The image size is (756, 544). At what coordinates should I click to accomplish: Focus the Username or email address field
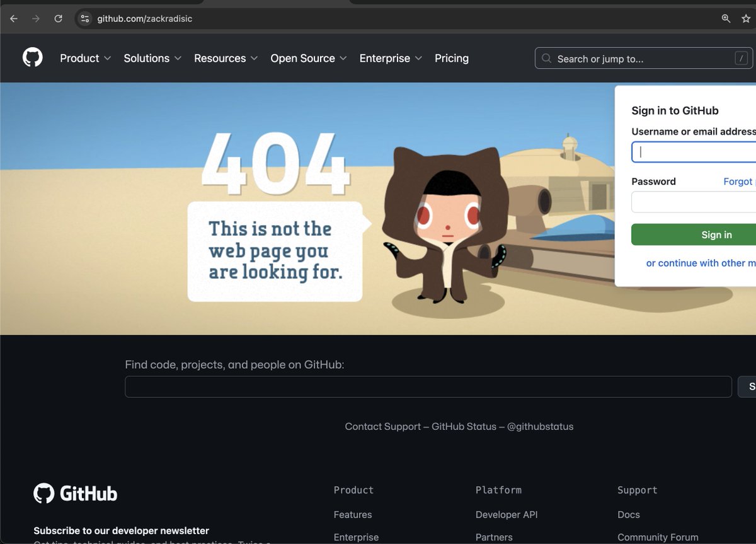[694, 152]
